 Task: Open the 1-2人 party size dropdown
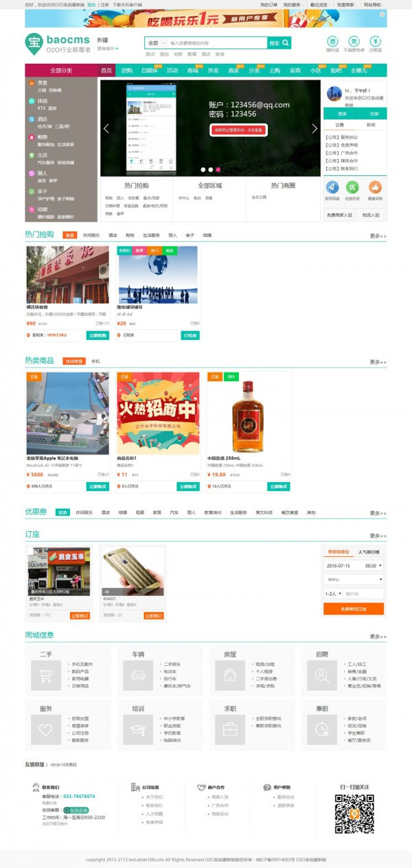[332, 593]
